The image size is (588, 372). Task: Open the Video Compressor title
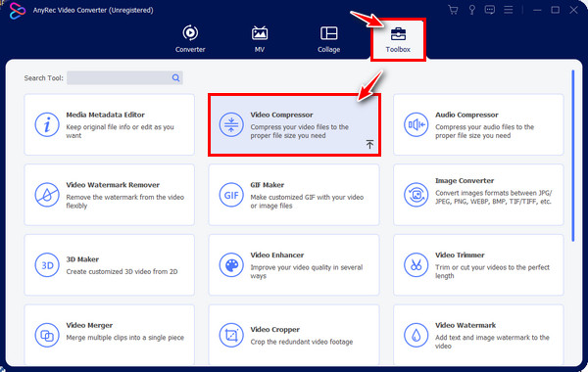click(x=281, y=115)
